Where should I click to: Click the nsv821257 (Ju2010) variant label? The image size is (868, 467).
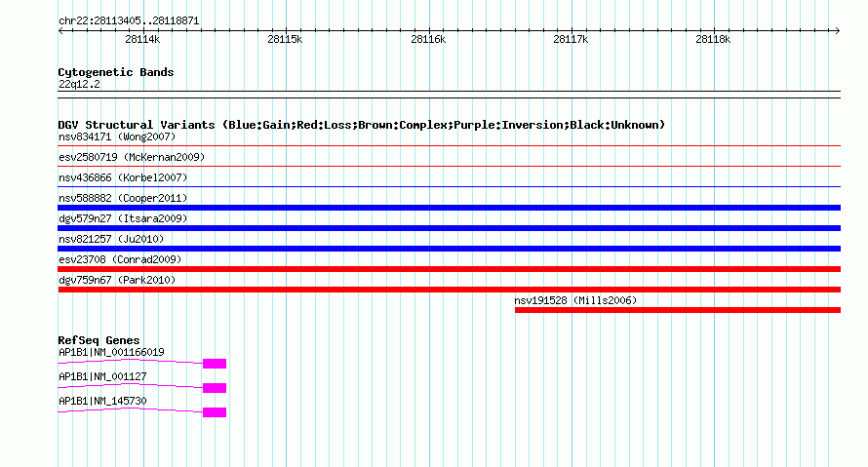coord(111,239)
